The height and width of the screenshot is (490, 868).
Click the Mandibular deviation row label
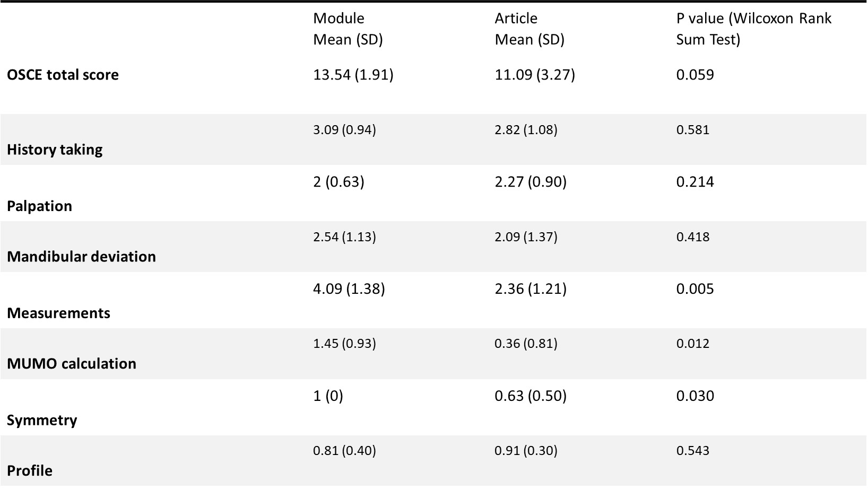click(81, 257)
